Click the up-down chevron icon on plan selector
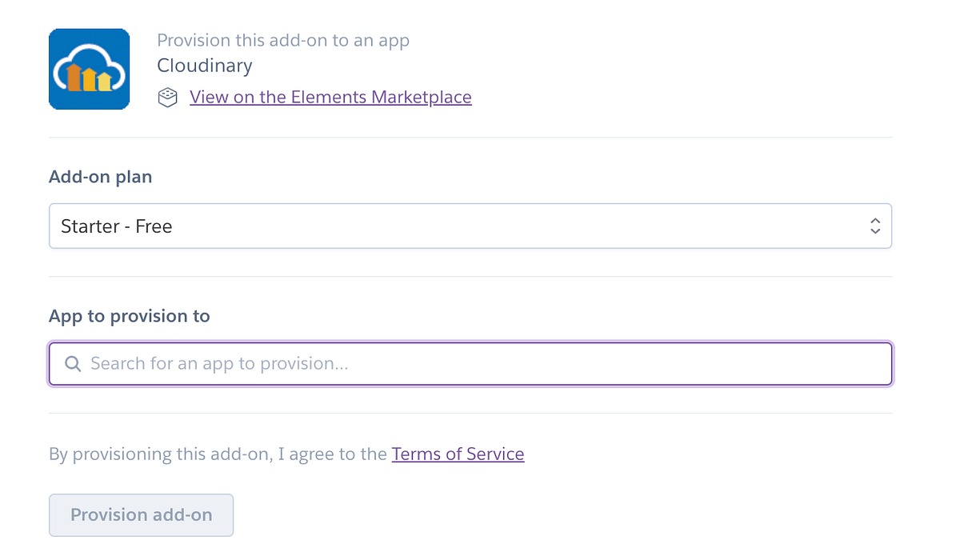The height and width of the screenshot is (560, 960). 875,226
